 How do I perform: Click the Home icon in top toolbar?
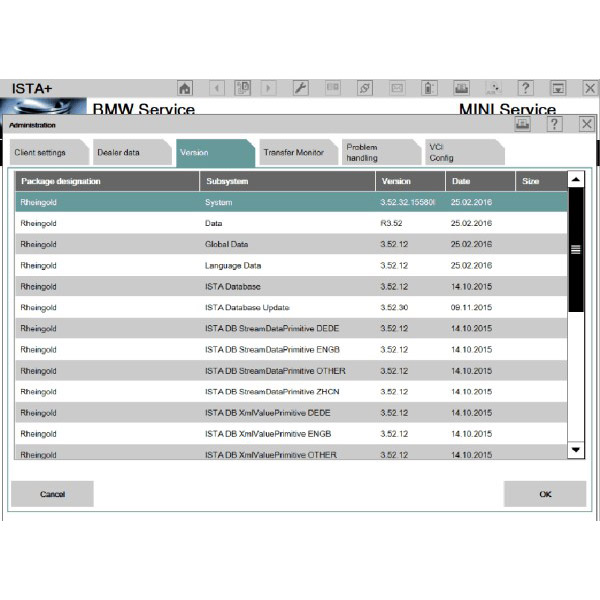pos(184,89)
